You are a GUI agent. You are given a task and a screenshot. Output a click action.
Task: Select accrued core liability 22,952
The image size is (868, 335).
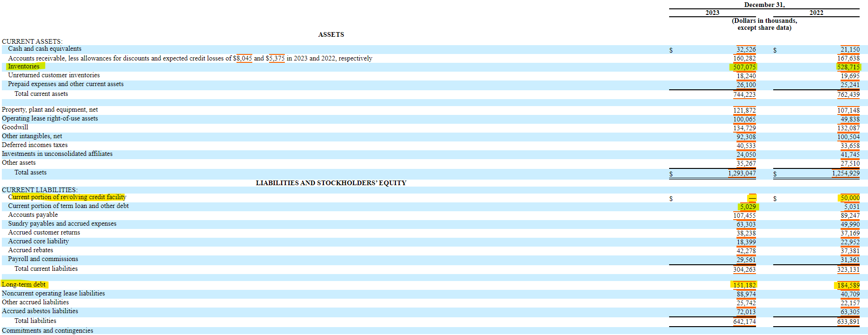point(850,242)
